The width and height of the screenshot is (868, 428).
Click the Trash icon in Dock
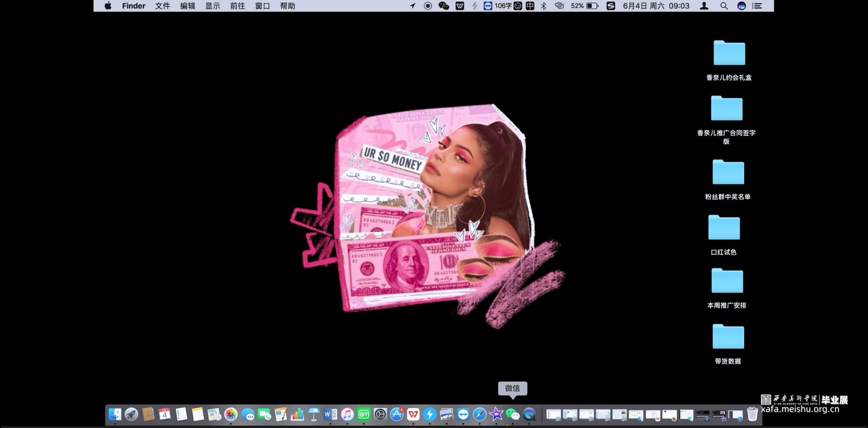(752, 414)
